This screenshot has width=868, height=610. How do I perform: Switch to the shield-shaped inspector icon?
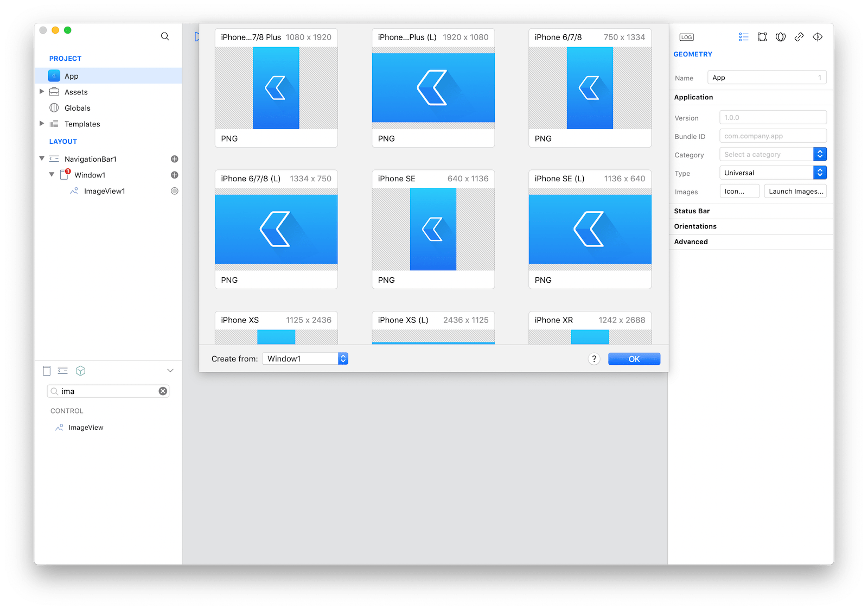coord(781,37)
